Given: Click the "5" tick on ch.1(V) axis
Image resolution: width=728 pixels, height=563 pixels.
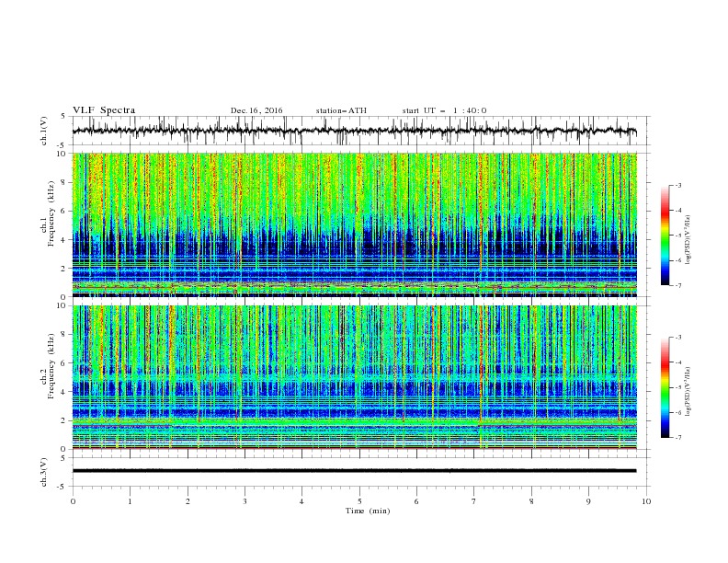Looking at the screenshot, I should pyautogui.click(x=63, y=117).
